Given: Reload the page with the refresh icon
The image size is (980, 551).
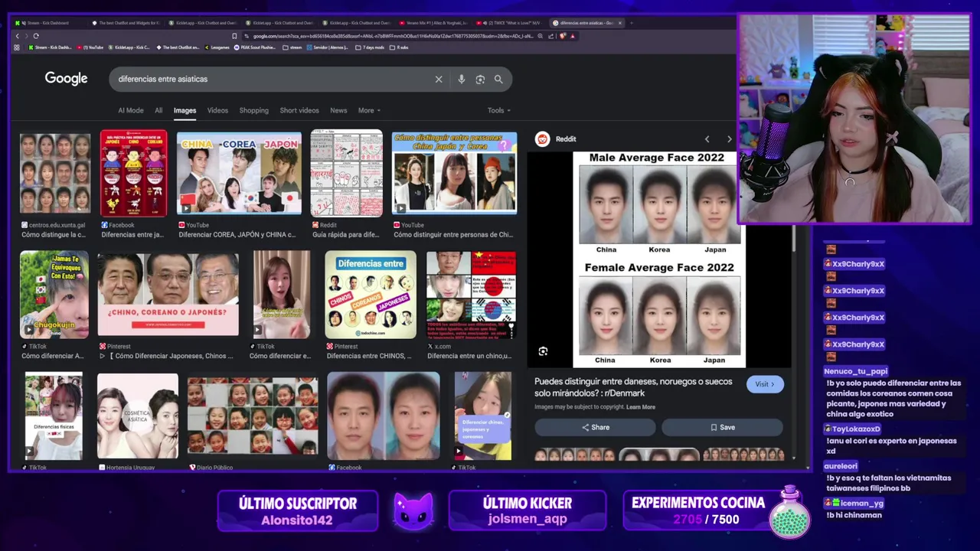Looking at the screenshot, I should (36, 36).
